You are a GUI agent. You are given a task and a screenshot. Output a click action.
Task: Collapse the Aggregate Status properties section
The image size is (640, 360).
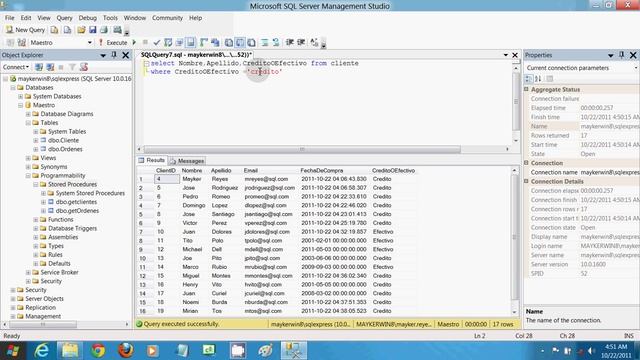pyautogui.click(x=527, y=89)
